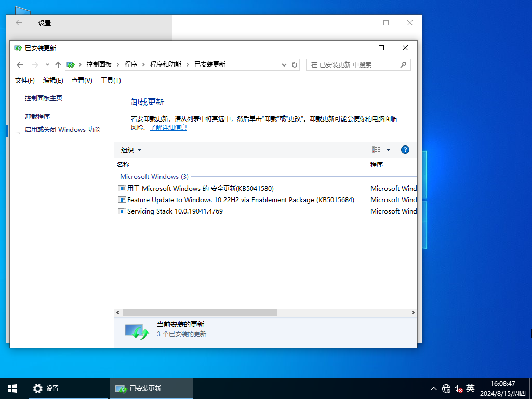Click the muted volume icon in the system tray

point(458,388)
